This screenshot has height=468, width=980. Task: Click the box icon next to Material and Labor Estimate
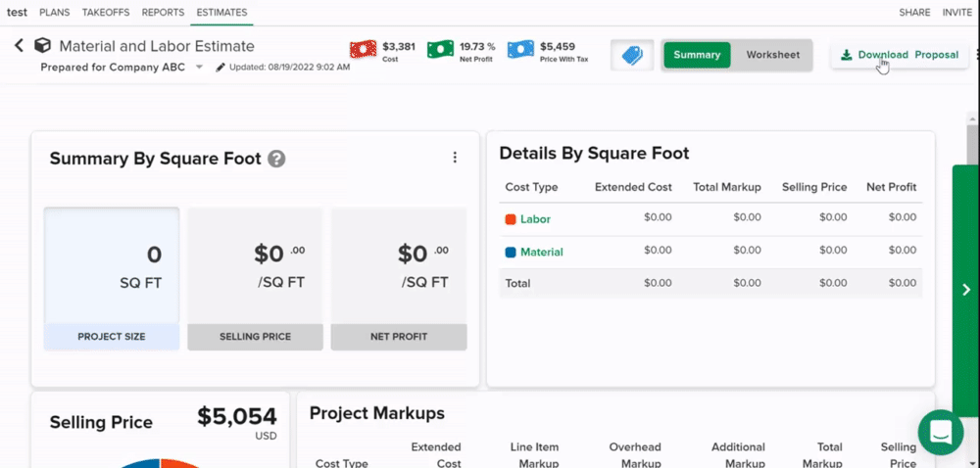[42, 46]
